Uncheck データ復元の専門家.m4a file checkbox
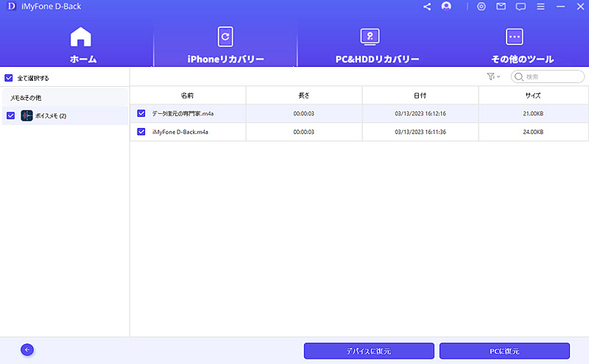The image size is (589, 364). tap(141, 113)
